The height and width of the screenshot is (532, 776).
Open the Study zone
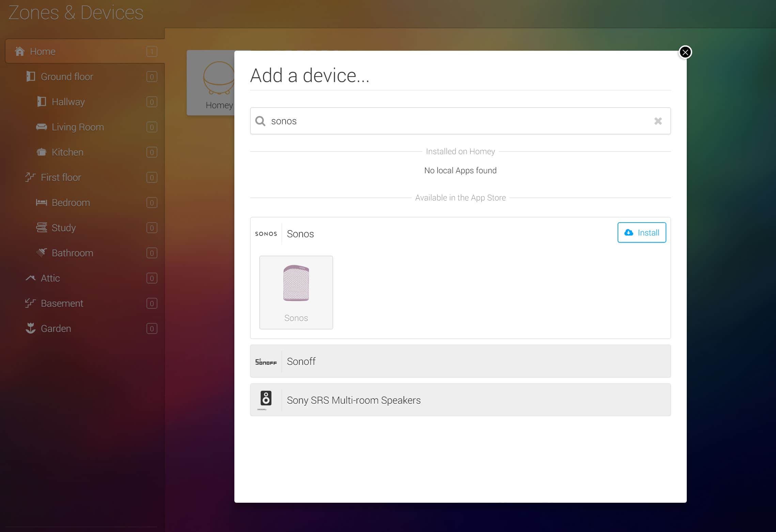coord(84,228)
